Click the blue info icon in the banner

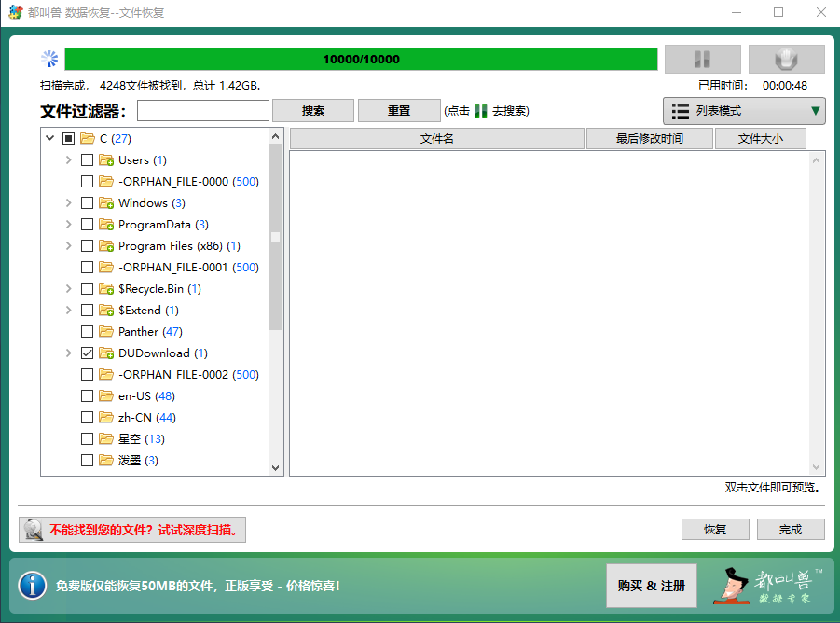pos(33,585)
